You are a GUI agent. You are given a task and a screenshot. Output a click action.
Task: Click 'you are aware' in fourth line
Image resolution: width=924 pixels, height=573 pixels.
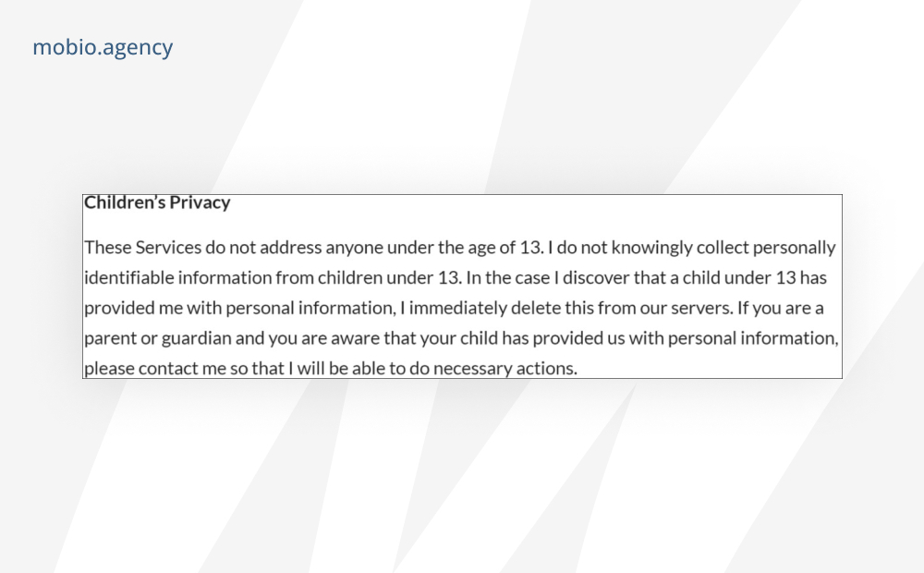(324, 338)
